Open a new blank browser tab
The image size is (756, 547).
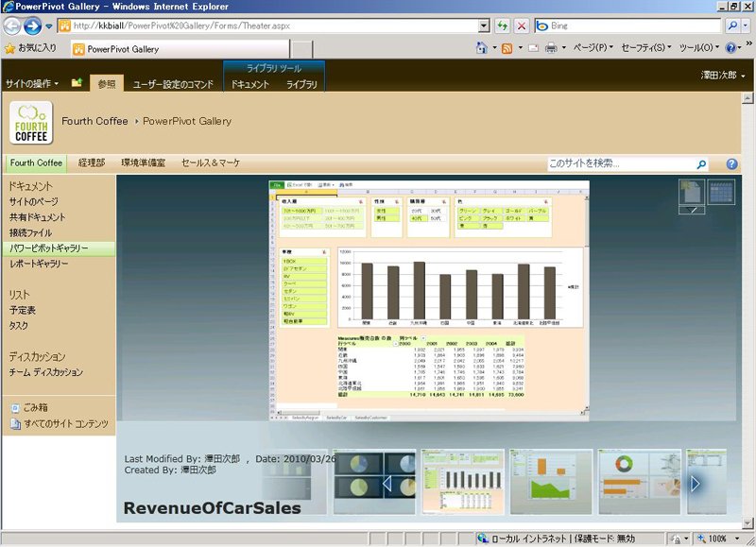click(302, 49)
